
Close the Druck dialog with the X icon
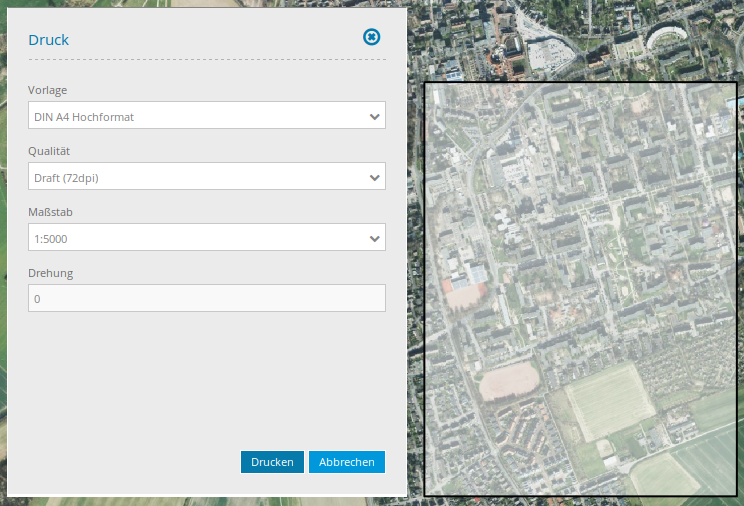371,37
